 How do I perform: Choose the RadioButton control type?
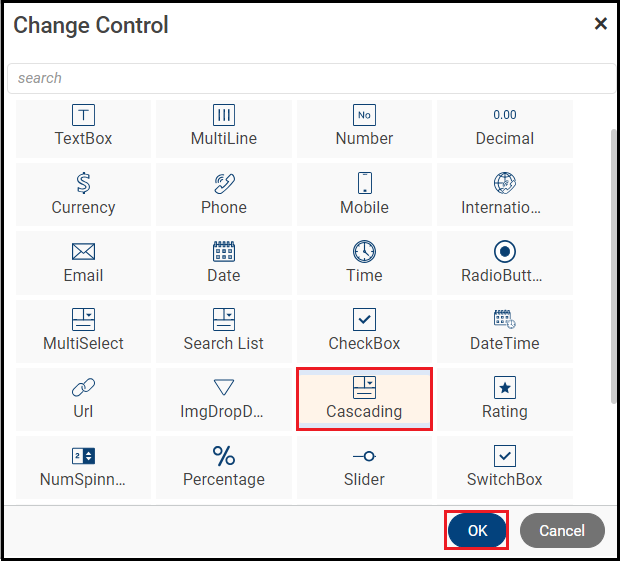(505, 263)
